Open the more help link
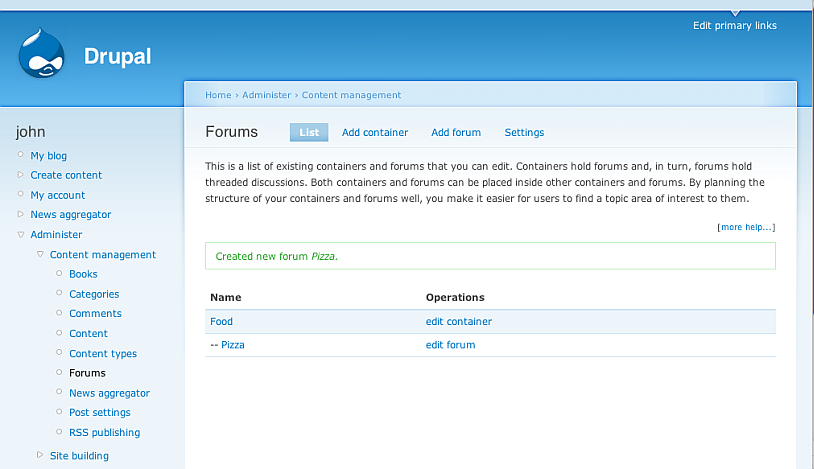Viewport: 814px width, 469px height. point(746,227)
